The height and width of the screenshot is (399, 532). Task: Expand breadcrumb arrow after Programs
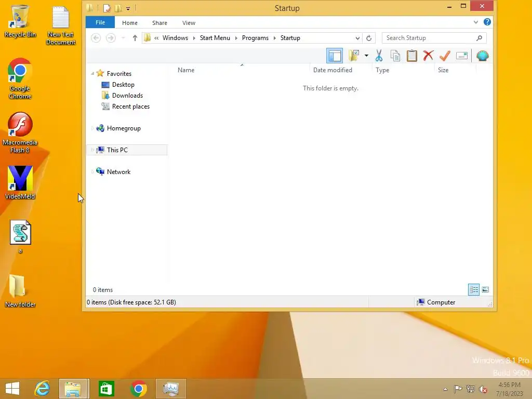(x=274, y=38)
